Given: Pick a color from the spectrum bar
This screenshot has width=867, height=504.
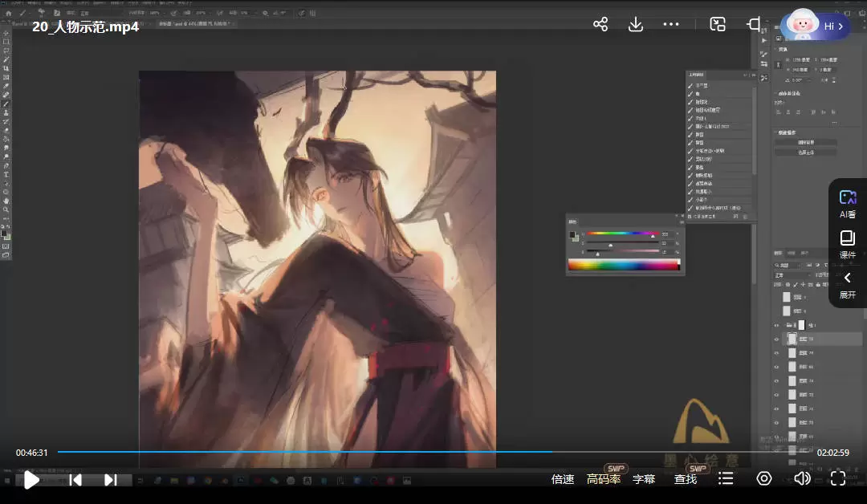Looking at the screenshot, I should coord(624,266).
